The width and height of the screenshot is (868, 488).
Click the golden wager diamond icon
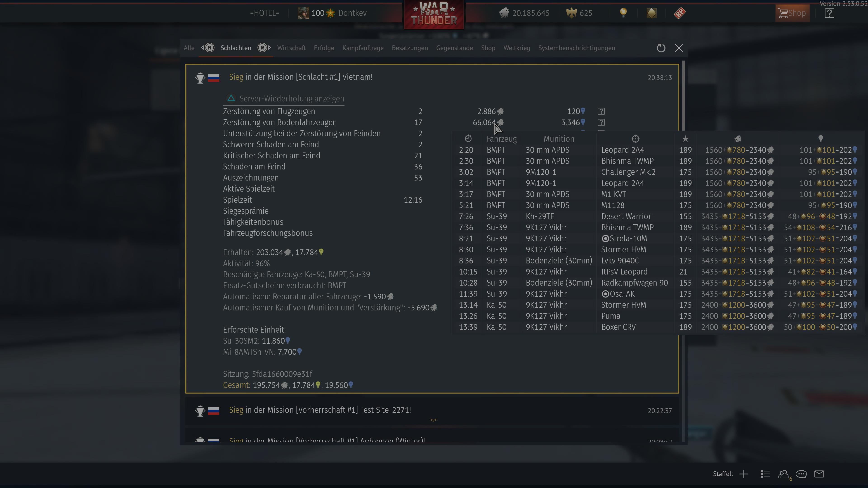[x=651, y=13]
